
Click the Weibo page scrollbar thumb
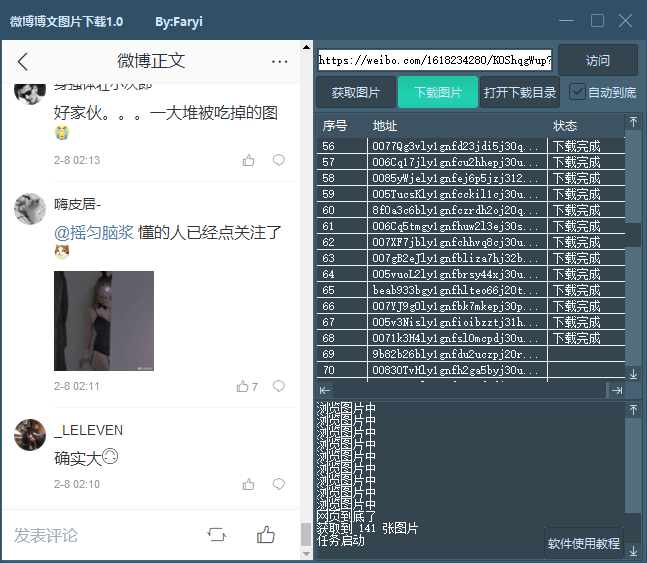306,534
